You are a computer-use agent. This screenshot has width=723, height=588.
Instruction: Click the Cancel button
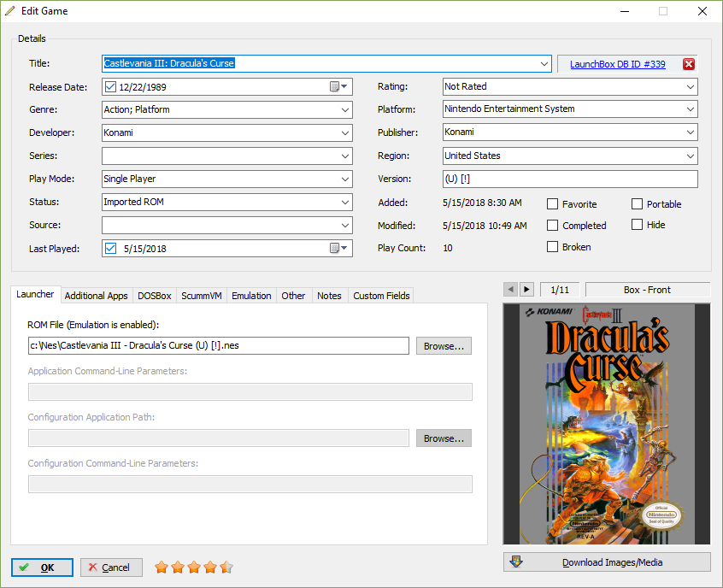click(x=111, y=567)
